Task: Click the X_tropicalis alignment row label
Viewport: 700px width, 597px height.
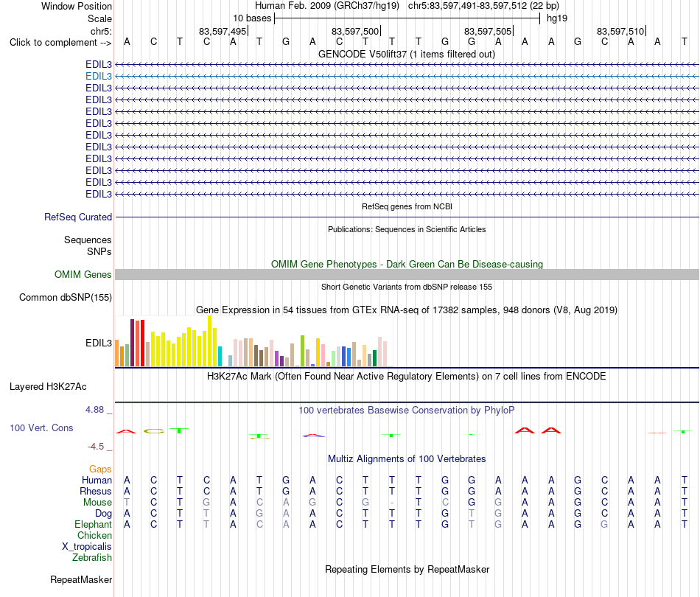Action: click(x=87, y=547)
